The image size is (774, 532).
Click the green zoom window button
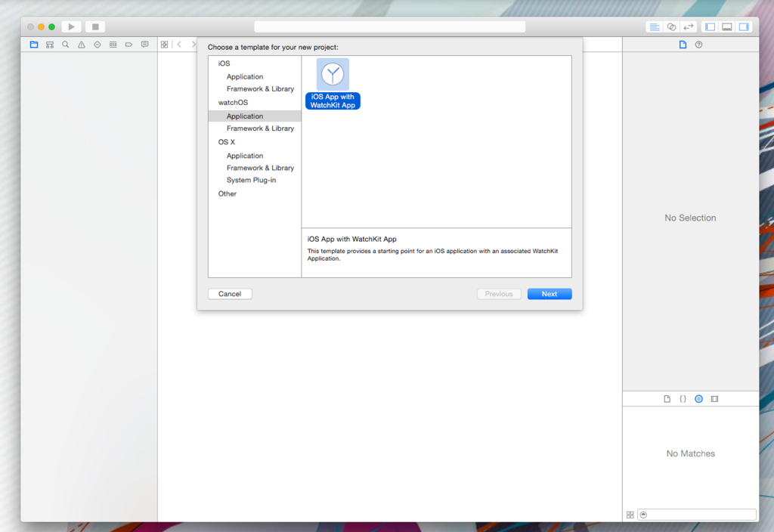click(x=51, y=26)
